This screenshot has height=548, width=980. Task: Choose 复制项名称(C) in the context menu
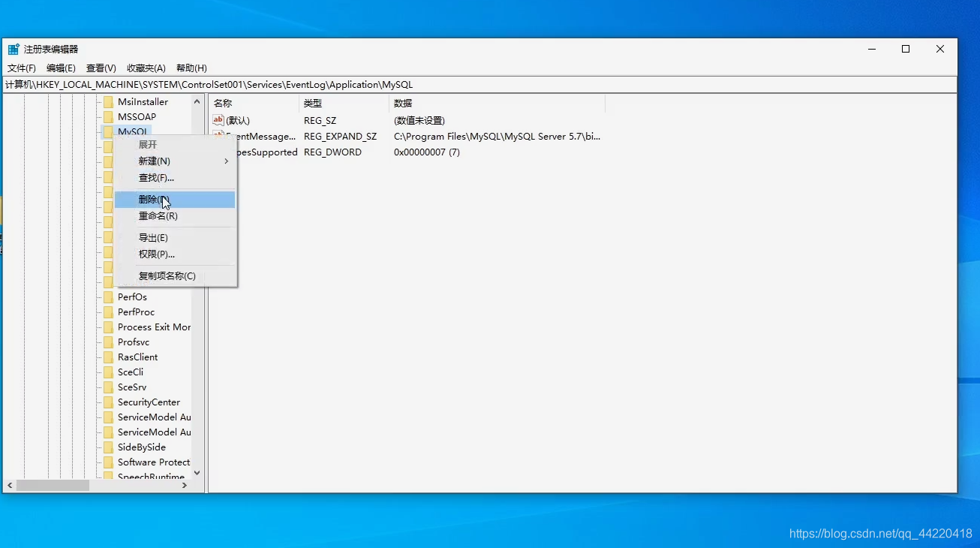175,276
